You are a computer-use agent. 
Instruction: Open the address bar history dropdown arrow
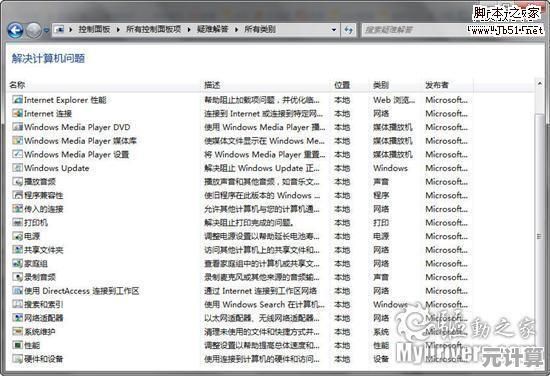coord(334,30)
